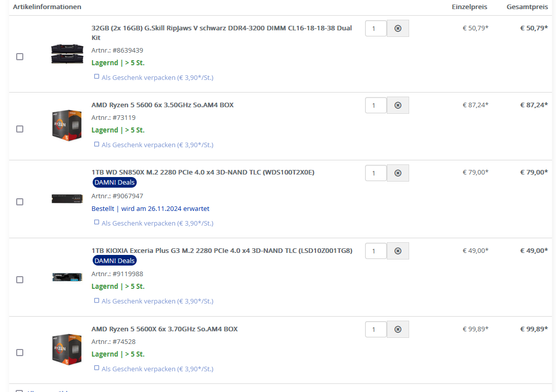Screen dimensions: 556x392
Task: Select the Ryzen 5 5600 row checkbox
Action: tap(20, 129)
